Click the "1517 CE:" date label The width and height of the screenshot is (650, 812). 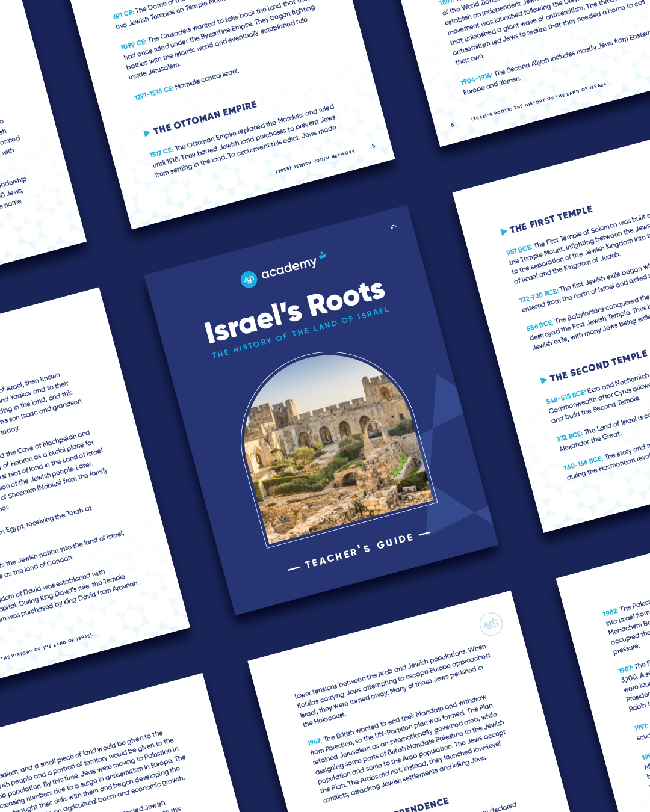[x=161, y=152]
